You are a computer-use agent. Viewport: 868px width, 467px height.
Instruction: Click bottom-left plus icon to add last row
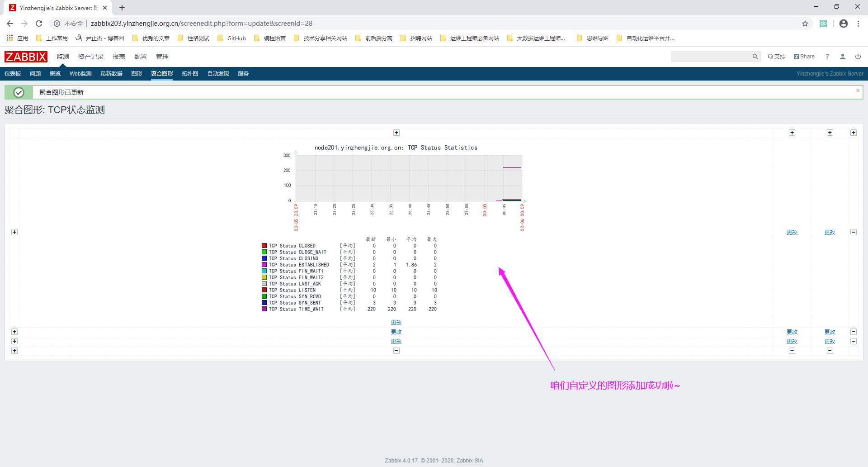(14, 351)
